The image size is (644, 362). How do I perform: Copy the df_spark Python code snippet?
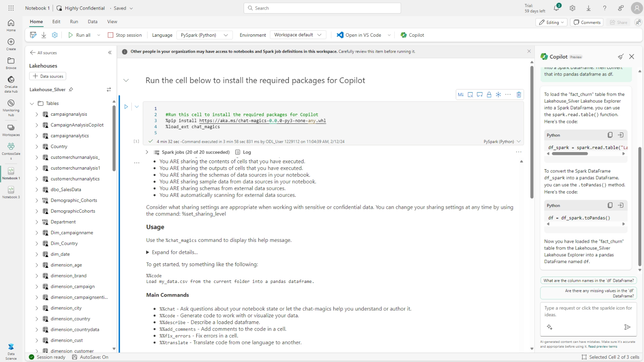pos(610,135)
